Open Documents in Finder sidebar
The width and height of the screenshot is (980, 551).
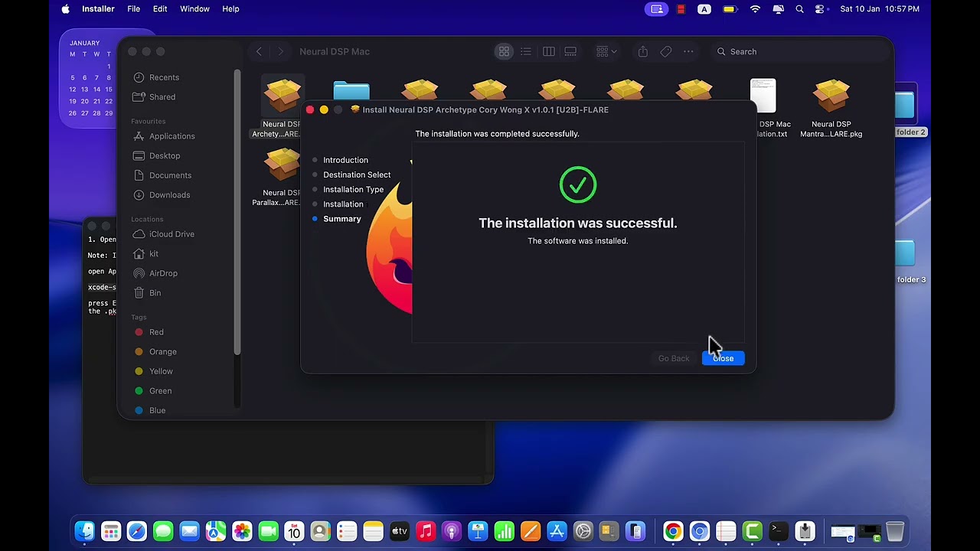click(x=170, y=175)
